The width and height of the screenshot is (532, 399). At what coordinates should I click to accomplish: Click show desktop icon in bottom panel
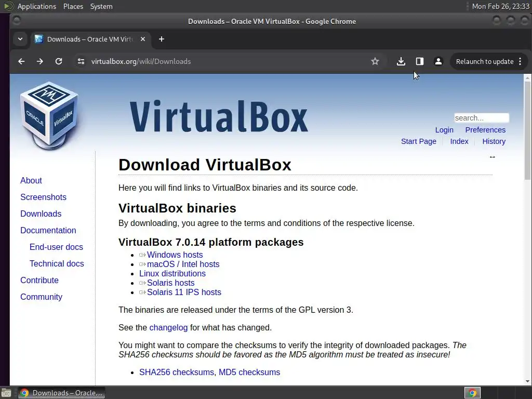click(6, 393)
